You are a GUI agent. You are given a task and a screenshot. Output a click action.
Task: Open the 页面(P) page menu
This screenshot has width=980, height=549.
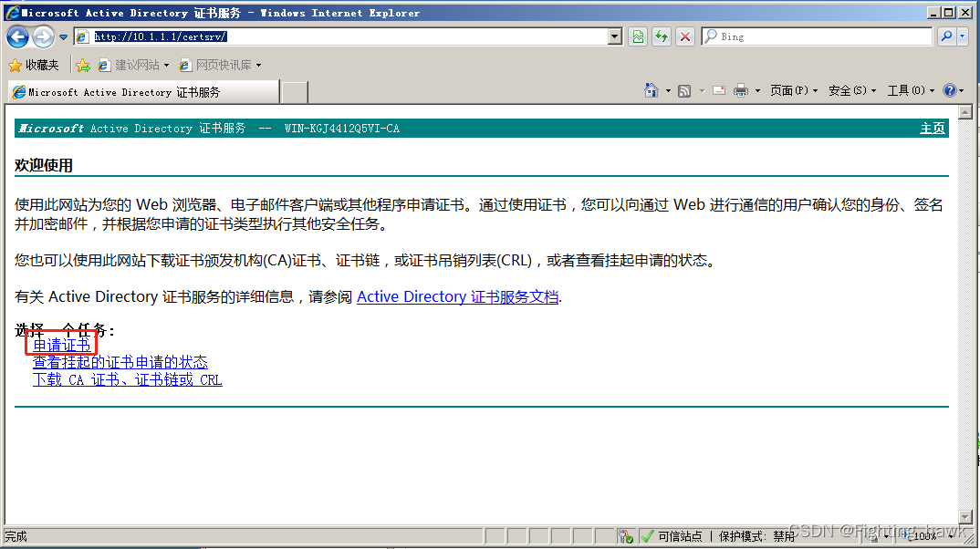coord(793,90)
